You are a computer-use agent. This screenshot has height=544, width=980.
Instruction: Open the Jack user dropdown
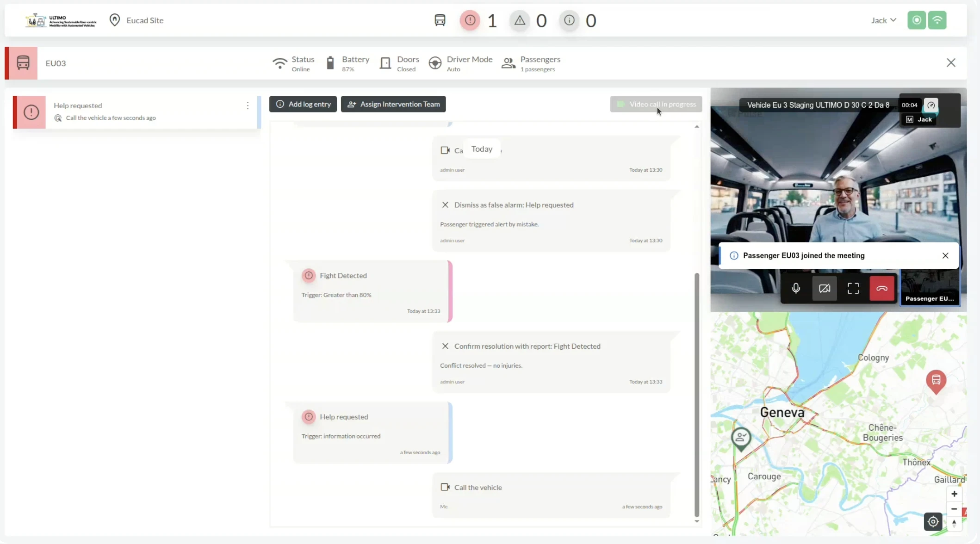(883, 20)
